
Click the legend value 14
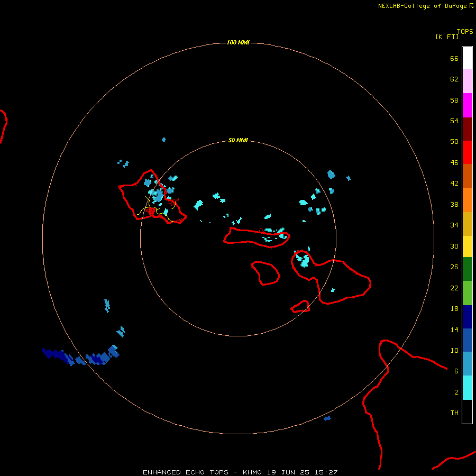(454, 329)
